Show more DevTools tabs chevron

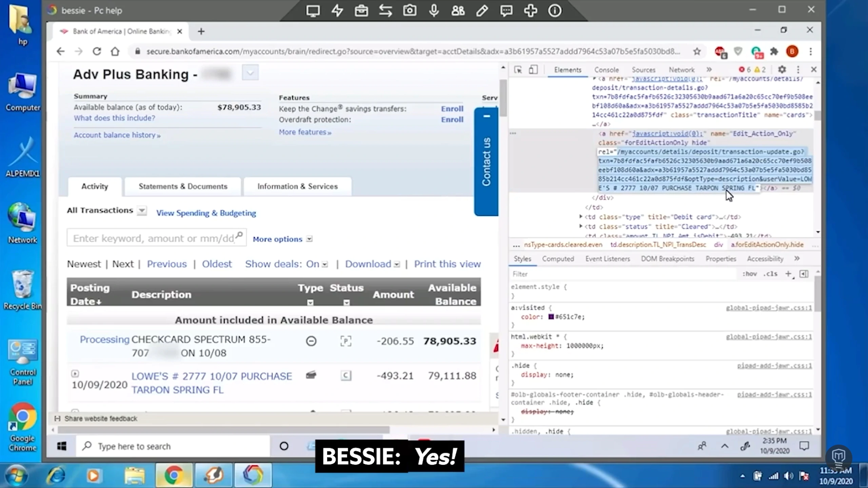(x=709, y=69)
